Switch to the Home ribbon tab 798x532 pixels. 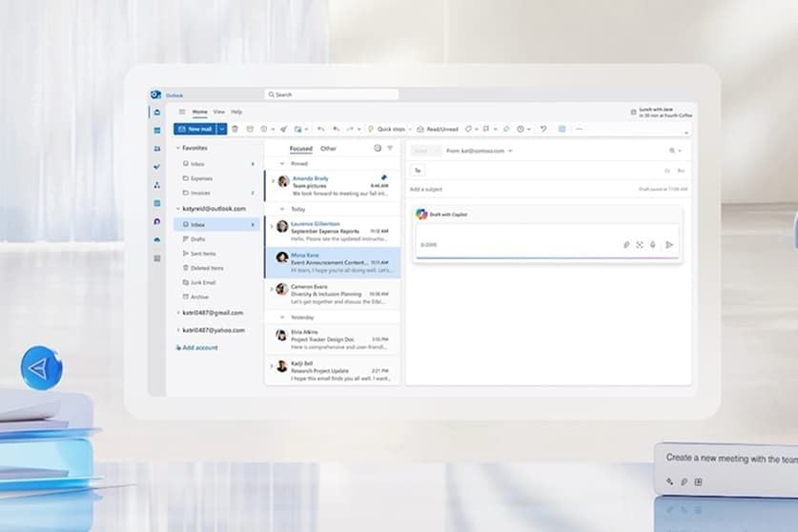click(x=200, y=112)
